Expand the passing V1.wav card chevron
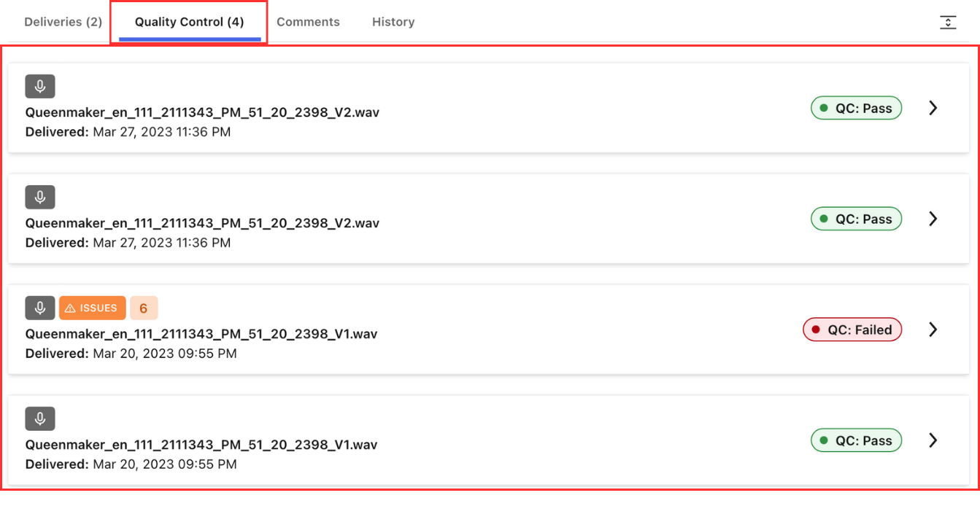 933,440
